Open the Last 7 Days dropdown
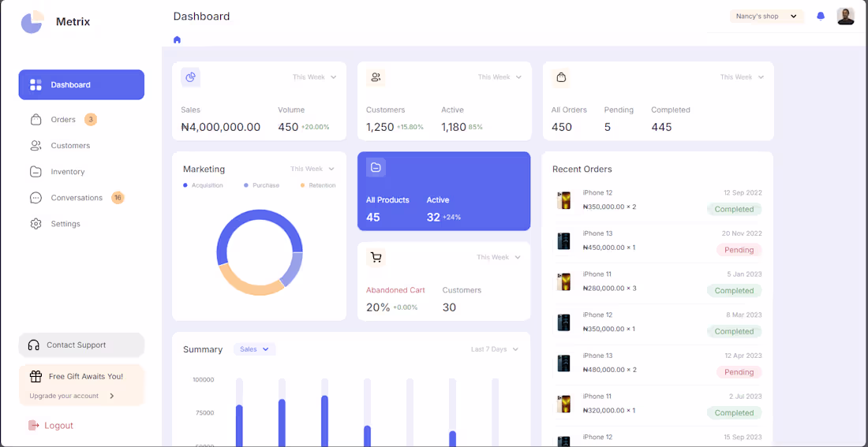The width and height of the screenshot is (868, 447). point(494,349)
